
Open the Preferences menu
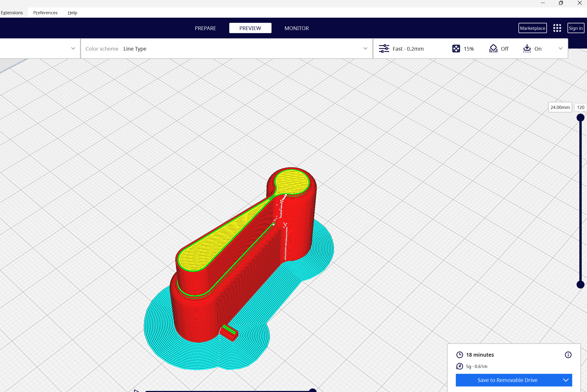pos(45,13)
